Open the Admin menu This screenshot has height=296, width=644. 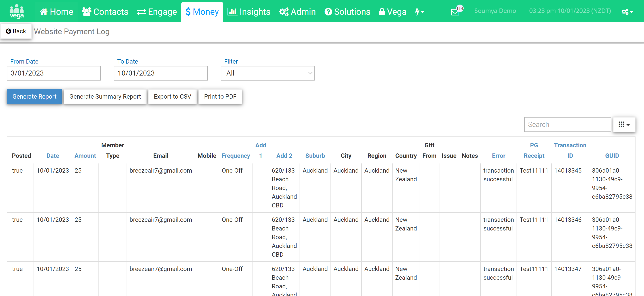298,12
